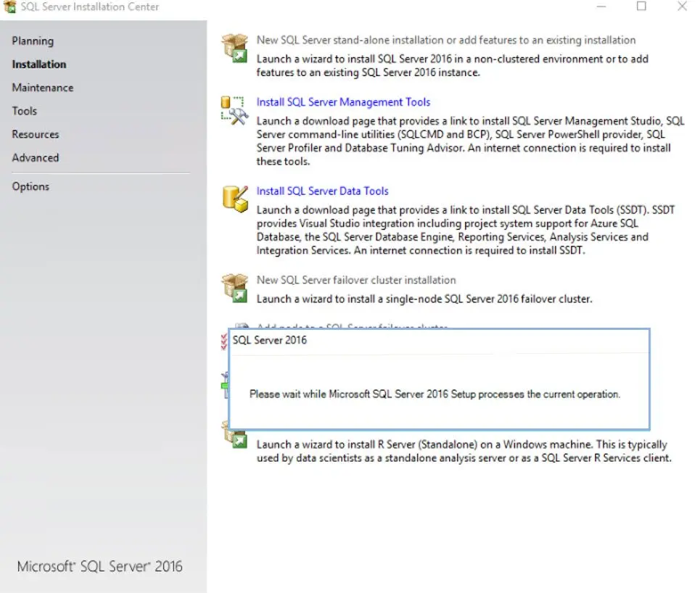Viewport: 700px width, 593px height.
Task: Click the New SQL Server stand-alone installation link
Action: click(445, 40)
